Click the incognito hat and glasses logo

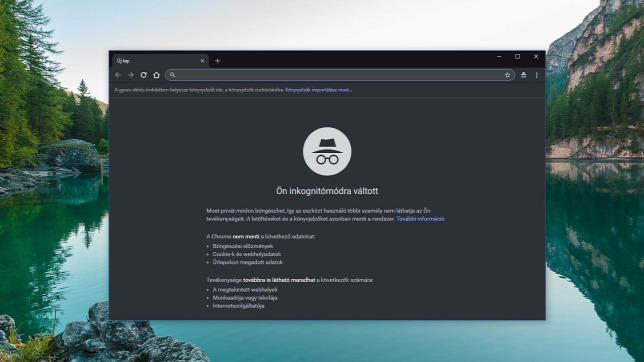(327, 151)
